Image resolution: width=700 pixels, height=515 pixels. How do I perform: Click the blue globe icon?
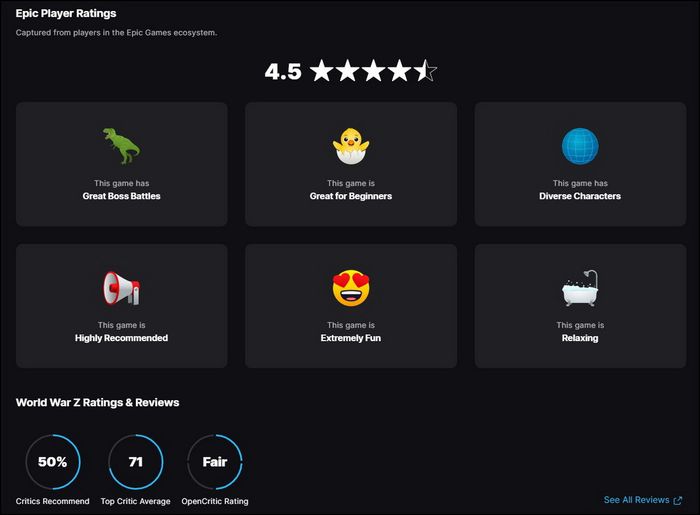[x=580, y=146]
